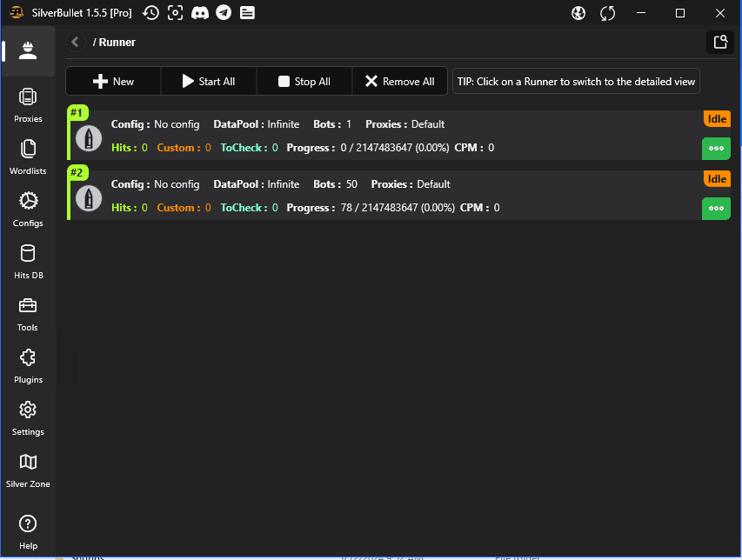The height and width of the screenshot is (560, 742).
Task: Open the Plugins section
Action: 28,366
